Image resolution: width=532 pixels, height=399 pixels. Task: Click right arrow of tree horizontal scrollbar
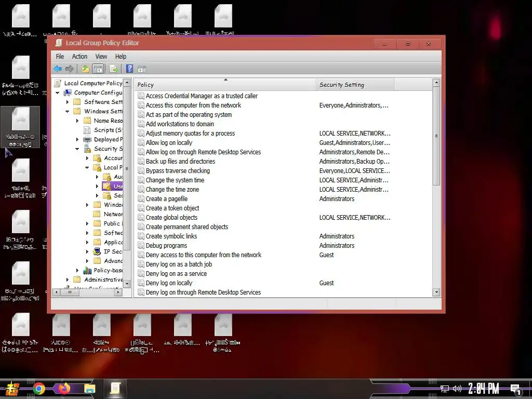coord(118,292)
